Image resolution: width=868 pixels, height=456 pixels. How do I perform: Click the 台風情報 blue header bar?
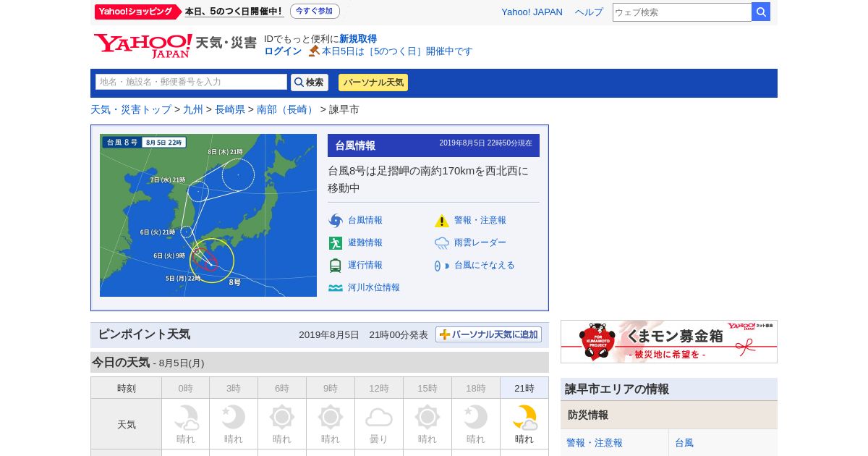pyautogui.click(x=433, y=145)
